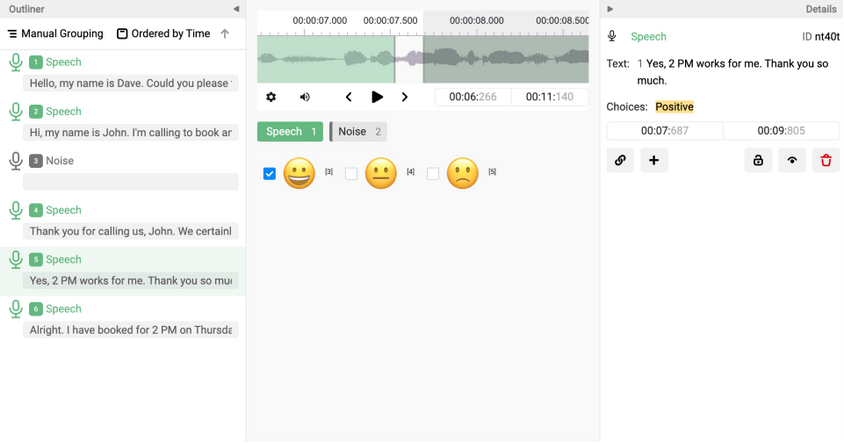Viewport: 844px width, 443px height.
Task: Select the Noise label tag
Action: [x=358, y=131]
